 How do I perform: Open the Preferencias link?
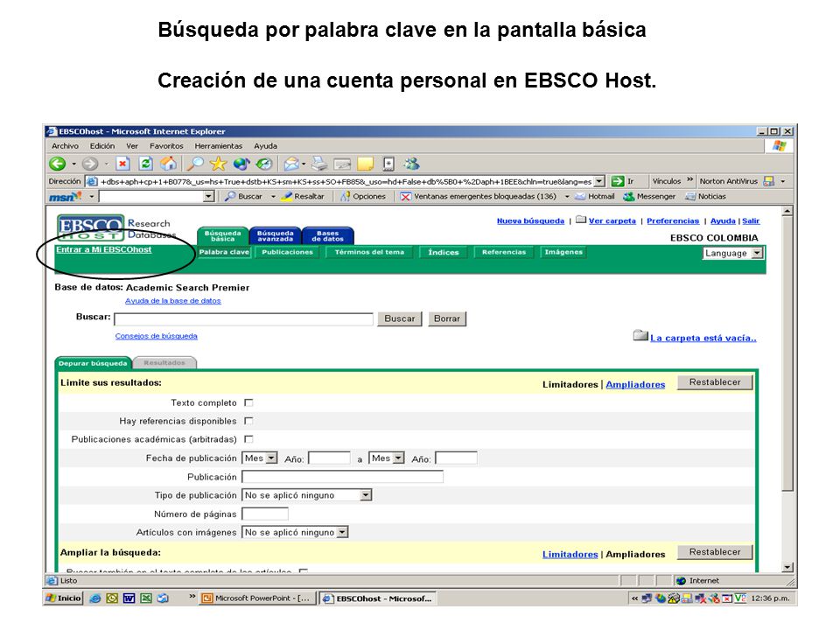[x=673, y=220]
